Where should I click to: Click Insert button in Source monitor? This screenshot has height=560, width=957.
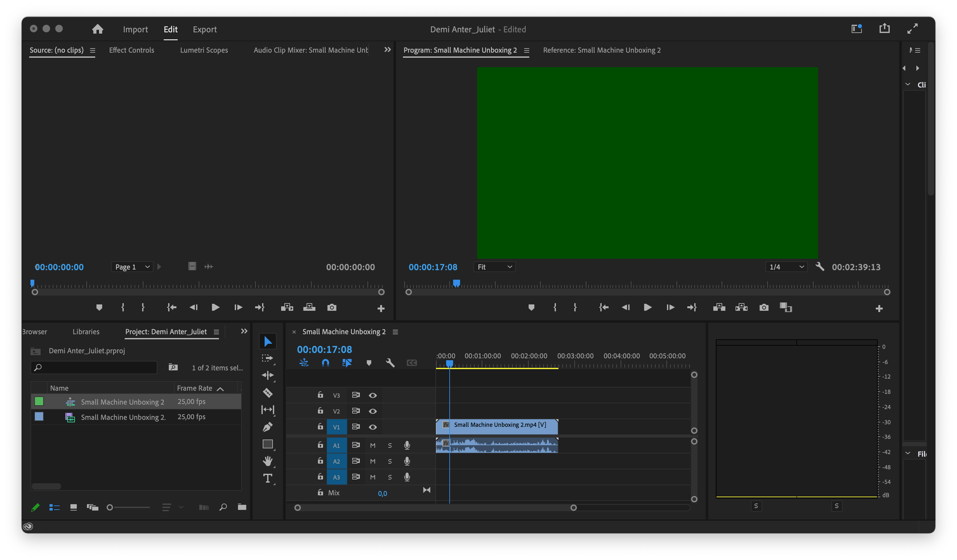coord(287,308)
